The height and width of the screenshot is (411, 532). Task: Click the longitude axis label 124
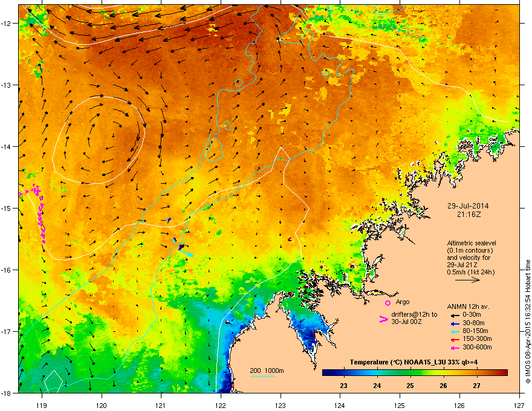pos(340,405)
